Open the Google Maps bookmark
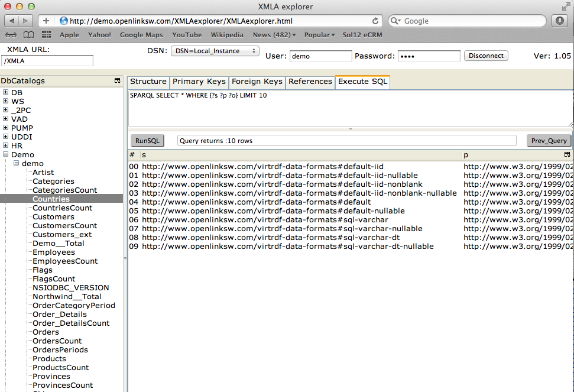 141,35
